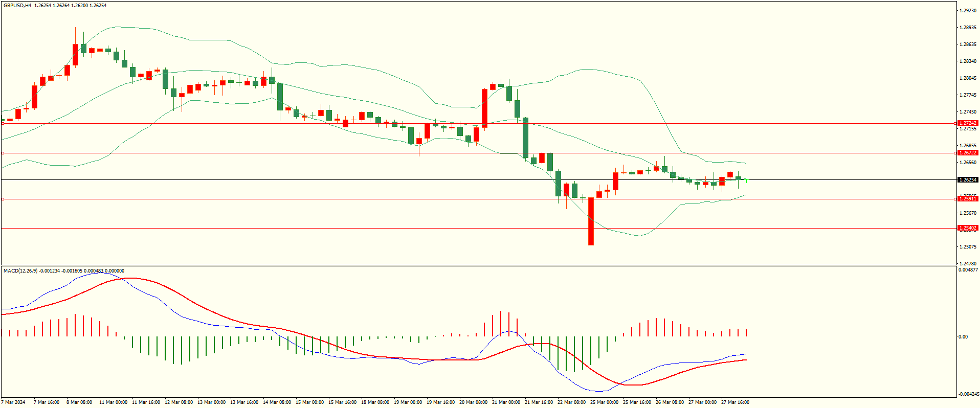The height and width of the screenshot is (408, 980).
Task: Click the 1.26855 price scale value
Action: click(x=968, y=146)
